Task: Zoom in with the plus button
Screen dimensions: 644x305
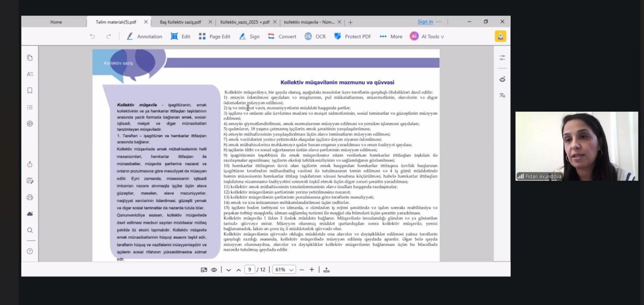Action: point(312,270)
